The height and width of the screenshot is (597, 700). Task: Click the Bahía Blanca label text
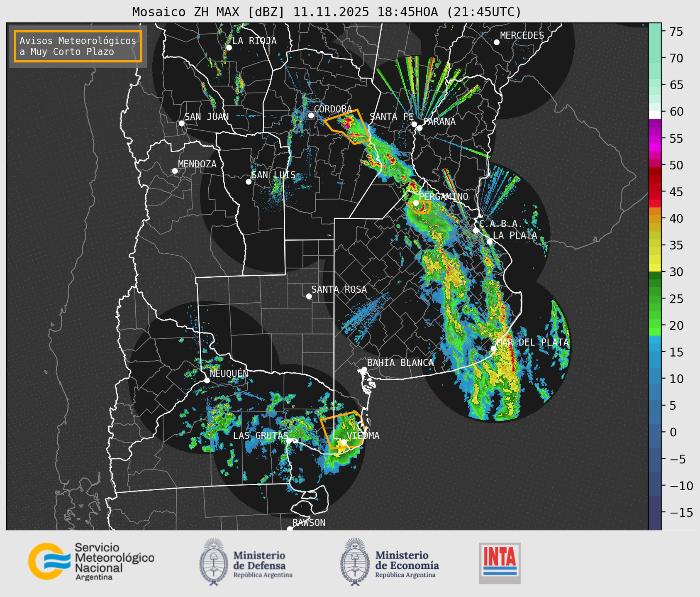click(x=400, y=363)
